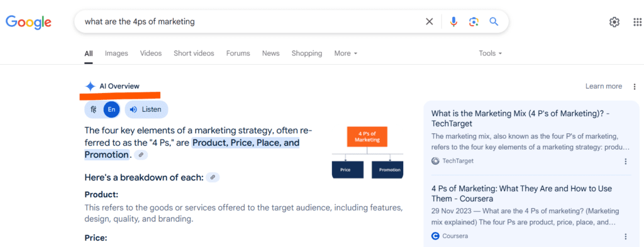Switch to the Videos tab

151,53
